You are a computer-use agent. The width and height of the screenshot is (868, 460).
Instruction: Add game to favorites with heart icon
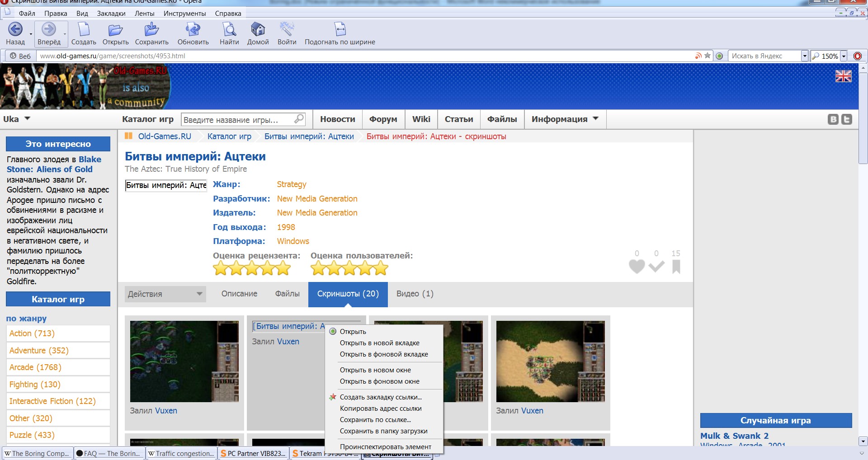[637, 266]
